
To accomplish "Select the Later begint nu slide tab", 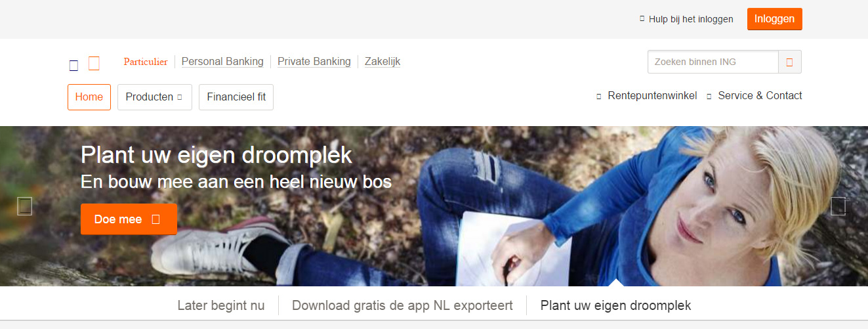I will click(221, 305).
